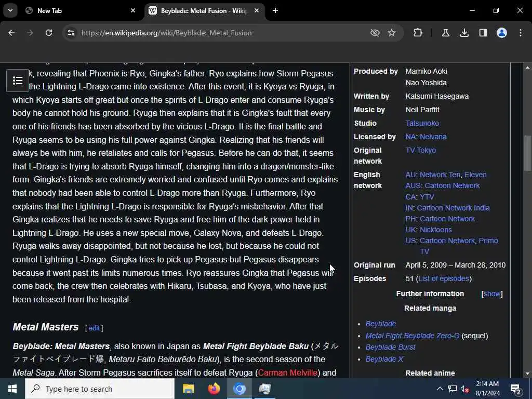Reload the current page
The image size is (532, 399).
(49, 33)
